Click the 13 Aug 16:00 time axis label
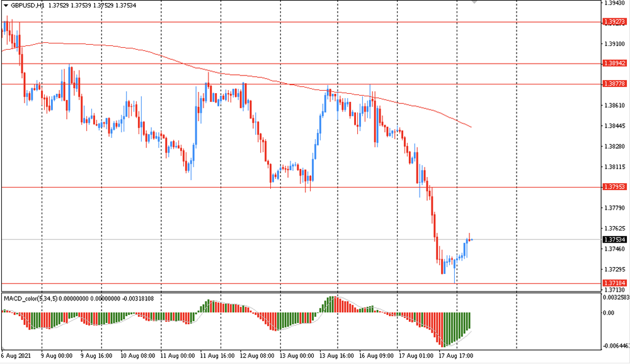 coord(336,356)
